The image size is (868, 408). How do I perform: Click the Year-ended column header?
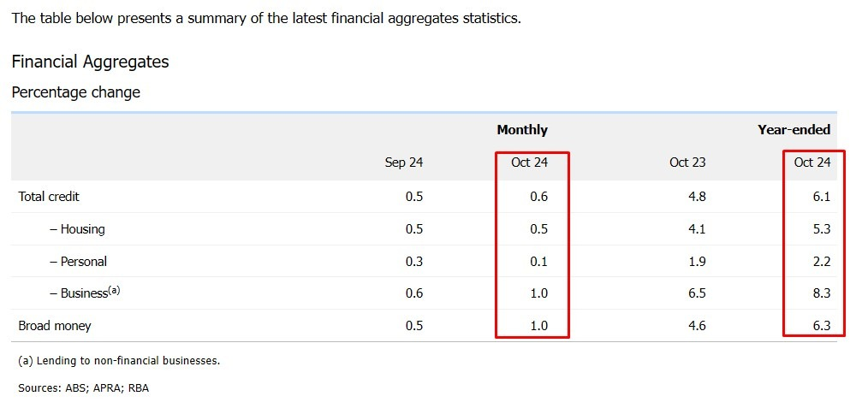(794, 130)
